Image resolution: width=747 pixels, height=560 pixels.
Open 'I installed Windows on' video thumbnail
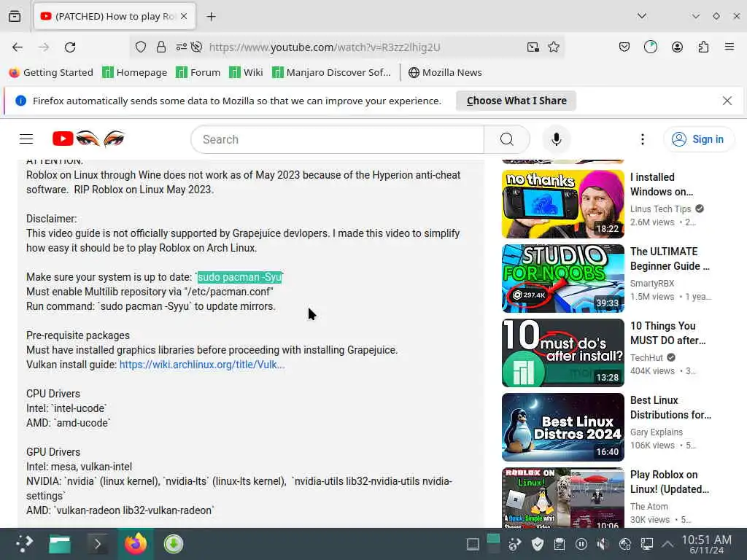(x=562, y=204)
